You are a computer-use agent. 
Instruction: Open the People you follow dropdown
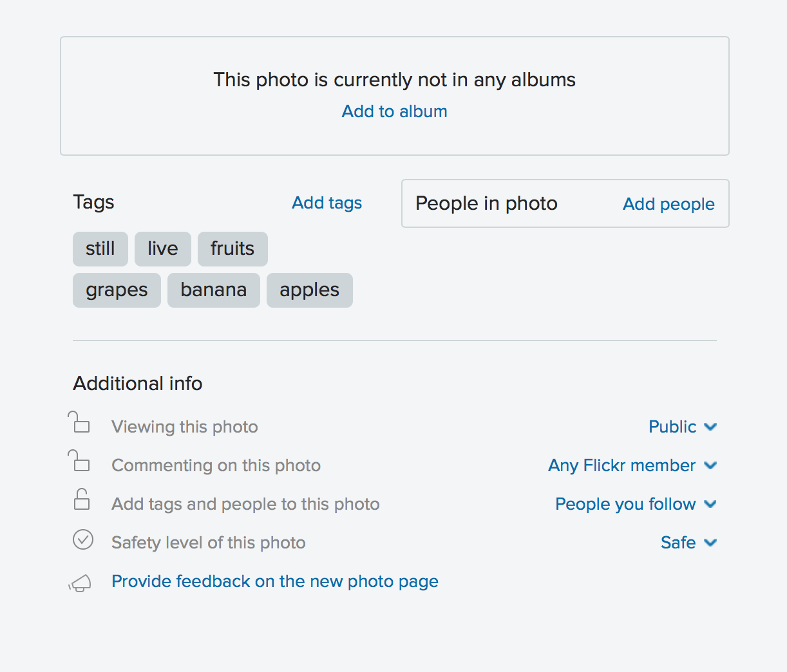(x=635, y=504)
